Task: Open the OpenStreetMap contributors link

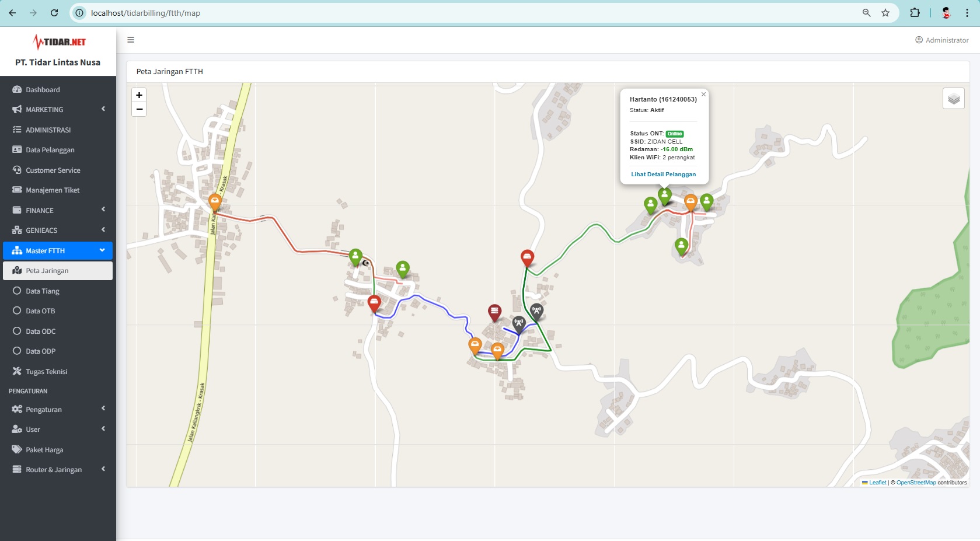Action: (x=916, y=483)
